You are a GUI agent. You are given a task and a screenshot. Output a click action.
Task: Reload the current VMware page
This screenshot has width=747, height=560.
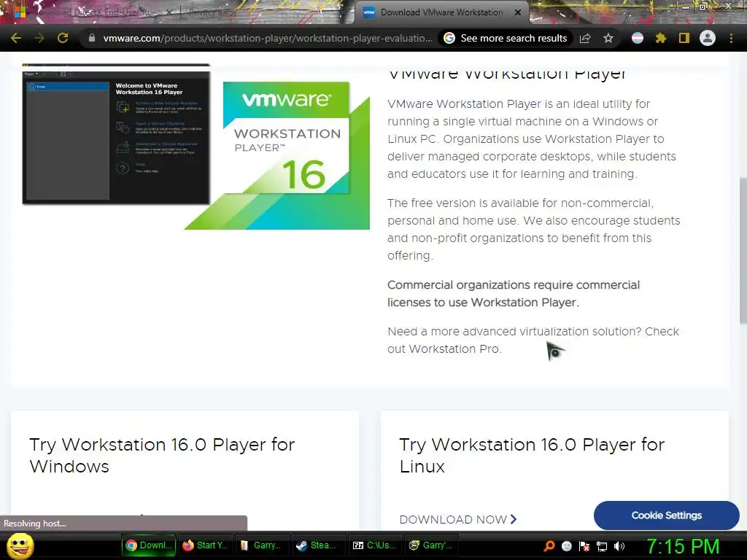pyautogui.click(x=63, y=38)
